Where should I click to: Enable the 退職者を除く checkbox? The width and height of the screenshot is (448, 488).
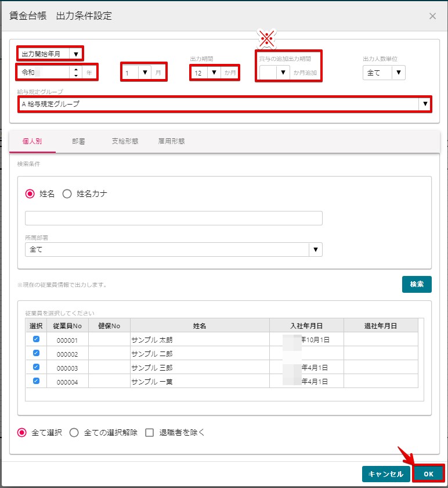(150, 433)
